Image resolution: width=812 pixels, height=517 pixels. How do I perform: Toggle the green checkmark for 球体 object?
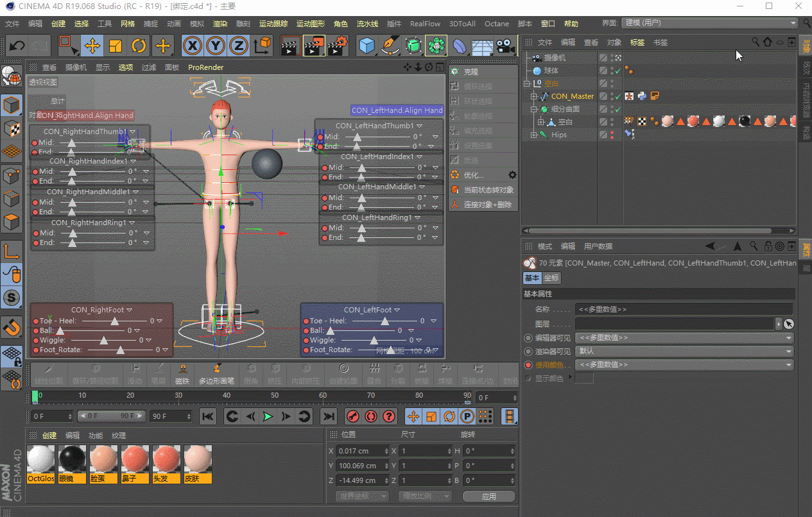tap(618, 71)
